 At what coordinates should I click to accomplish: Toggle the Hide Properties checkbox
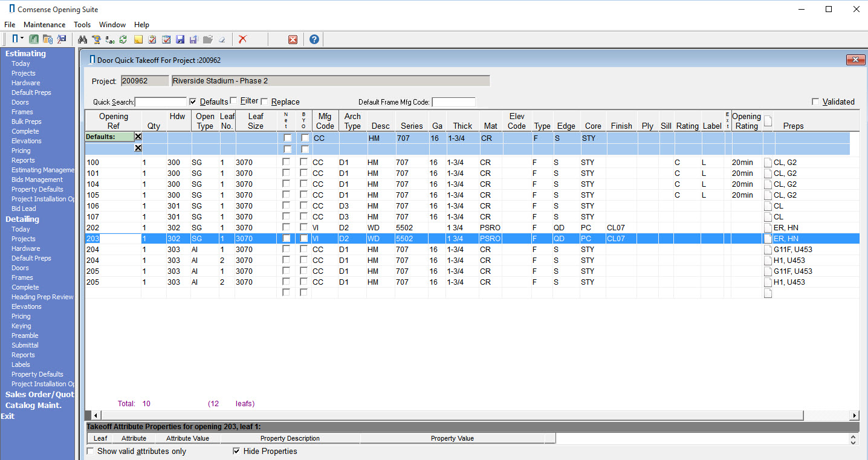click(x=236, y=451)
